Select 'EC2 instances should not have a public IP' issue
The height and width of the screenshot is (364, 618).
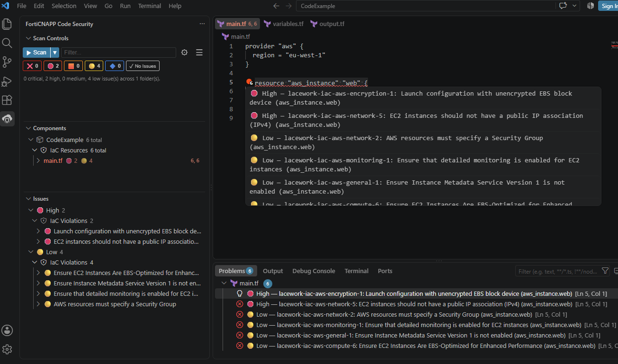(126, 242)
